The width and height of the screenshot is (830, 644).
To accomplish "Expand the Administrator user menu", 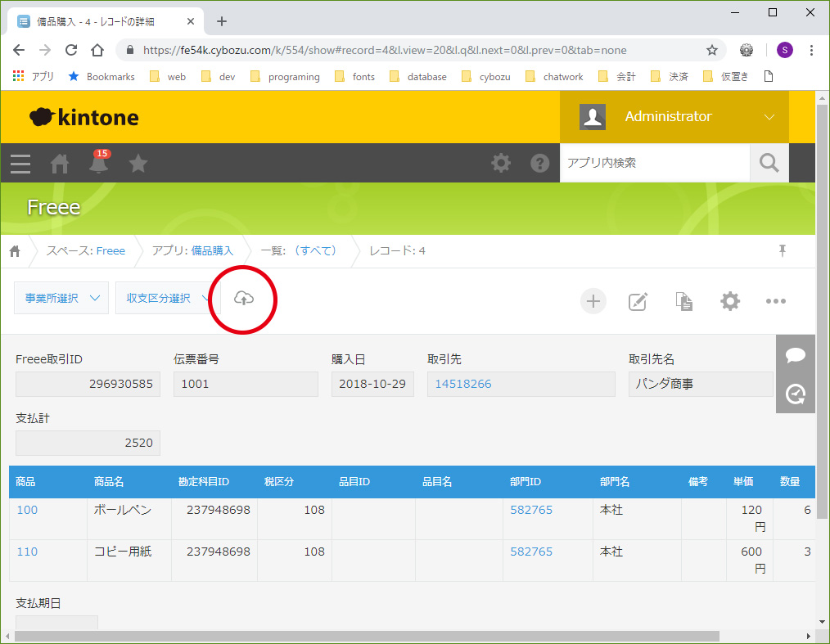I will [674, 117].
